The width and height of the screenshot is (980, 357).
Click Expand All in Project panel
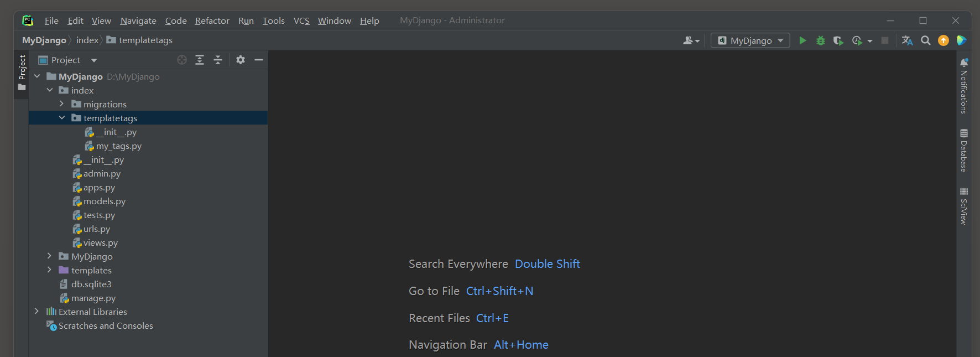coord(200,60)
